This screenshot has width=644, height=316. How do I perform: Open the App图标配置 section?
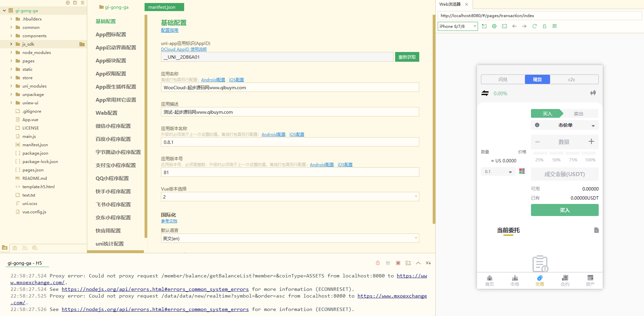[111, 35]
